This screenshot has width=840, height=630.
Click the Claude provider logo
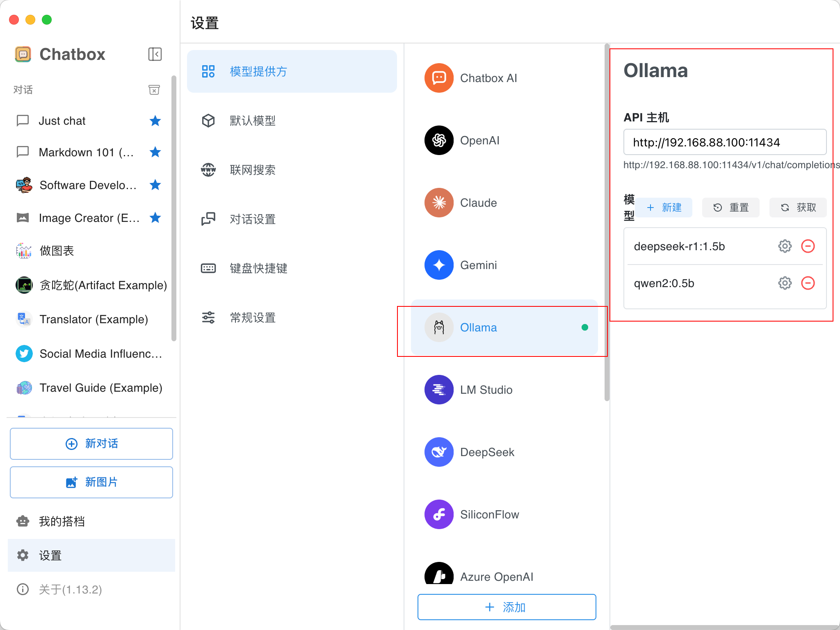tap(439, 203)
